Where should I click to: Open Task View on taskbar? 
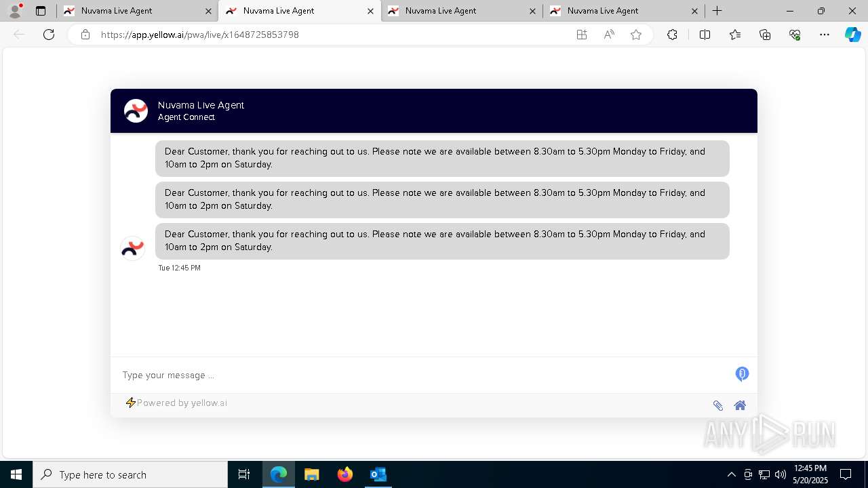point(244,474)
